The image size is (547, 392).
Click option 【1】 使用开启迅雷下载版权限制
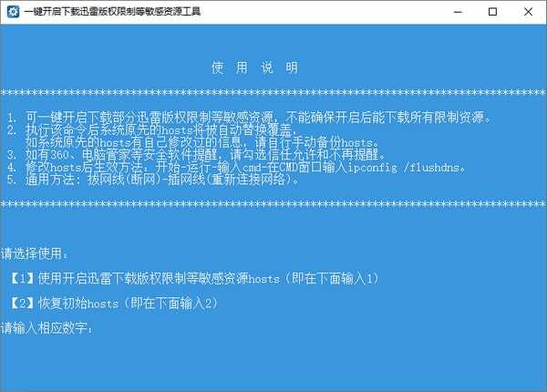(195, 278)
